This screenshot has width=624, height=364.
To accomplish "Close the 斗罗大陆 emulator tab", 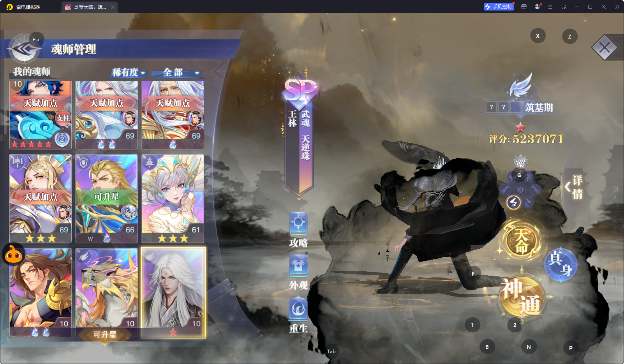I will coord(113,7).
